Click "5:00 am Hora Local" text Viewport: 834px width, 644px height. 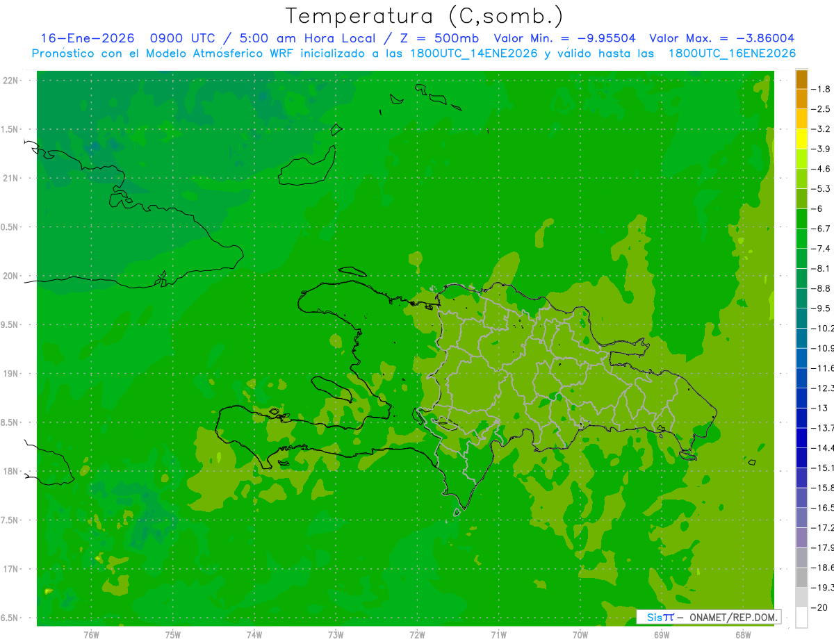pos(308,38)
